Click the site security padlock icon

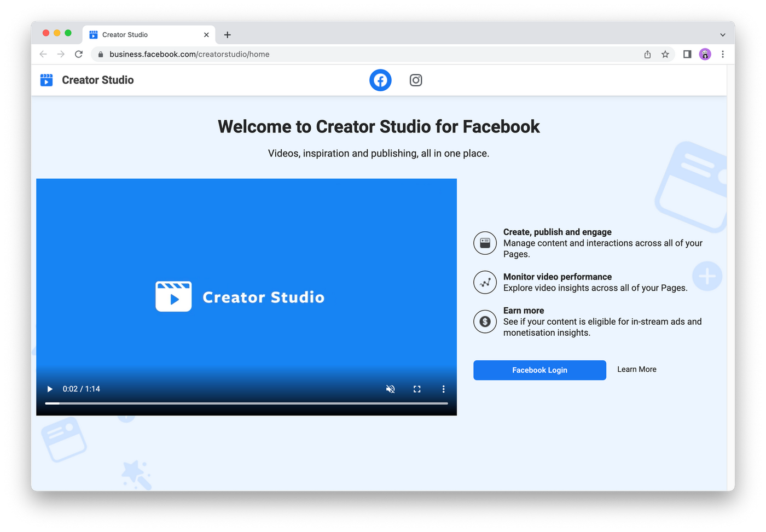pos(100,54)
